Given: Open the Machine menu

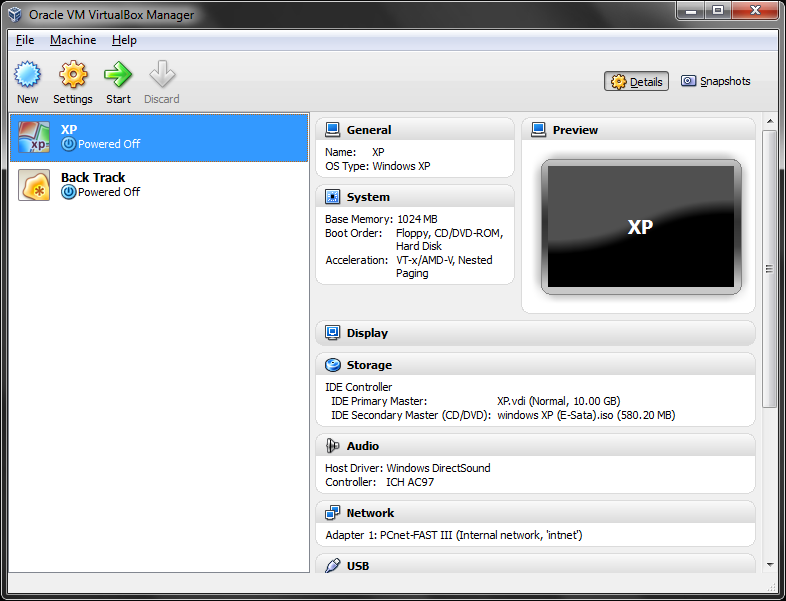Looking at the screenshot, I should pyautogui.click(x=73, y=40).
